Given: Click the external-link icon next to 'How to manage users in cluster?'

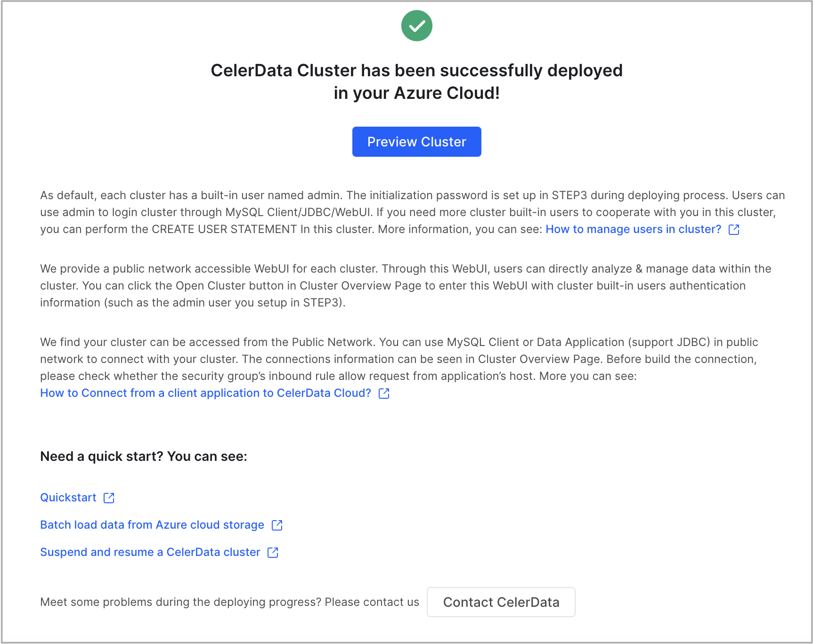Looking at the screenshot, I should [734, 230].
